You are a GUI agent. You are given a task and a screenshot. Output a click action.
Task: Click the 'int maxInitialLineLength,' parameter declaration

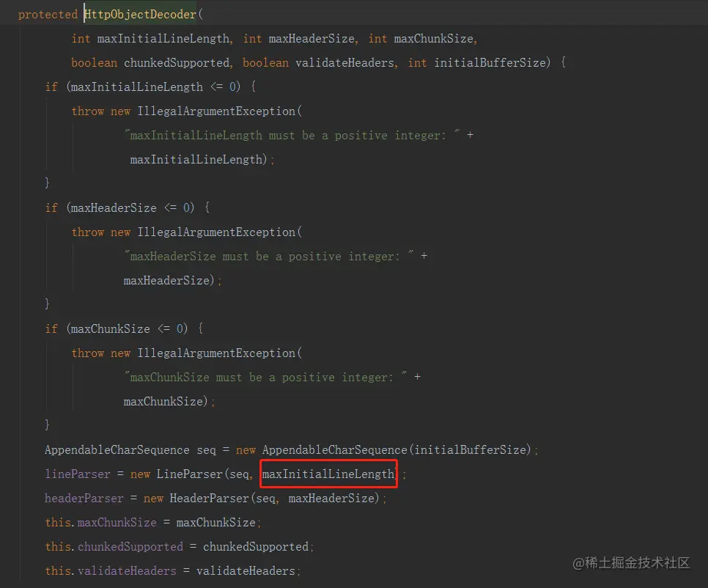152,39
